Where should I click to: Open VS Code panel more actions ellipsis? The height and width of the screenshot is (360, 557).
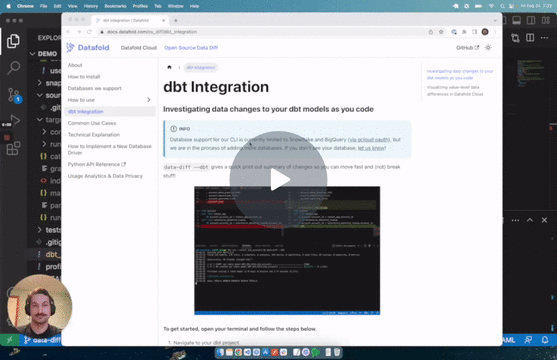tap(515, 220)
